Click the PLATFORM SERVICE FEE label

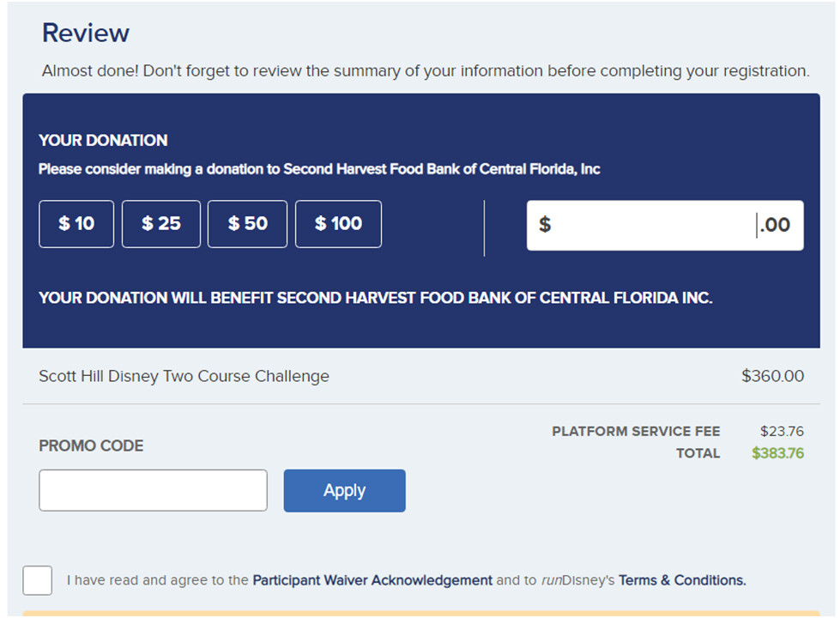tap(636, 431)
